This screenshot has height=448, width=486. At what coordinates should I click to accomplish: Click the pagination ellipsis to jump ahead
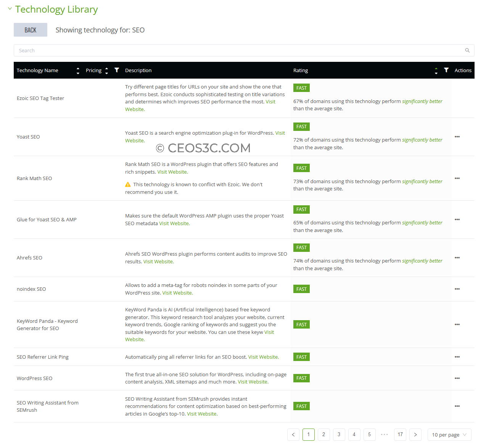click(385, 435)
